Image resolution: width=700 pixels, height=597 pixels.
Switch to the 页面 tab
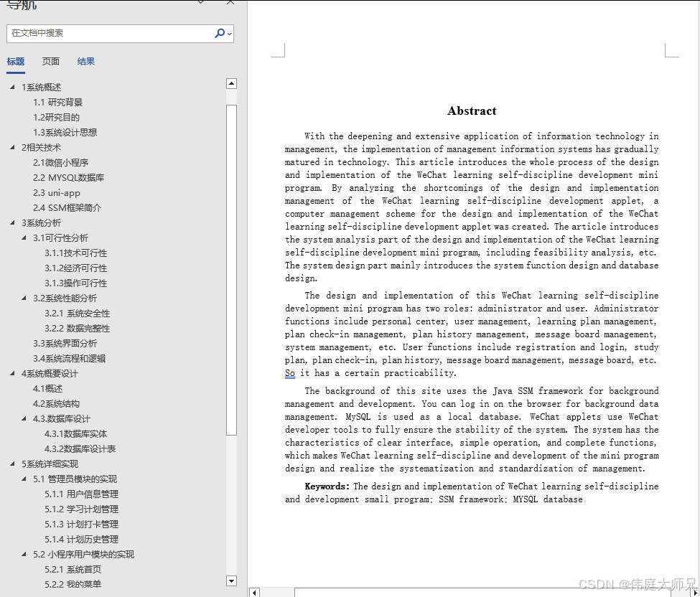[50, 62]
